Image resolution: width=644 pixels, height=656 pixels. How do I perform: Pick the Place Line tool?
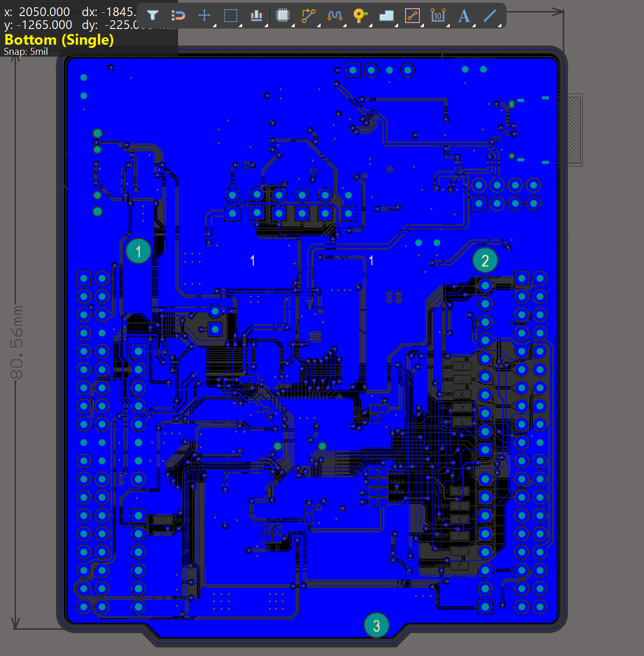(490, 16)
